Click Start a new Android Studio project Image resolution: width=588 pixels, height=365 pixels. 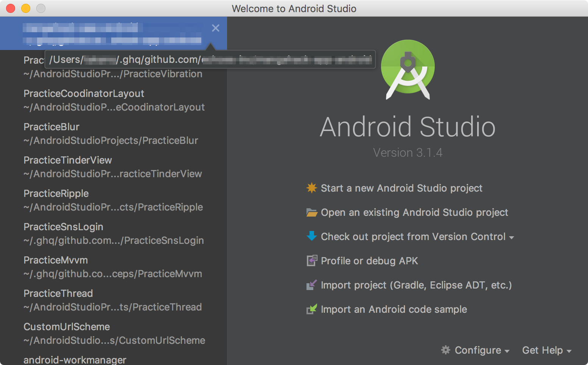401,188
